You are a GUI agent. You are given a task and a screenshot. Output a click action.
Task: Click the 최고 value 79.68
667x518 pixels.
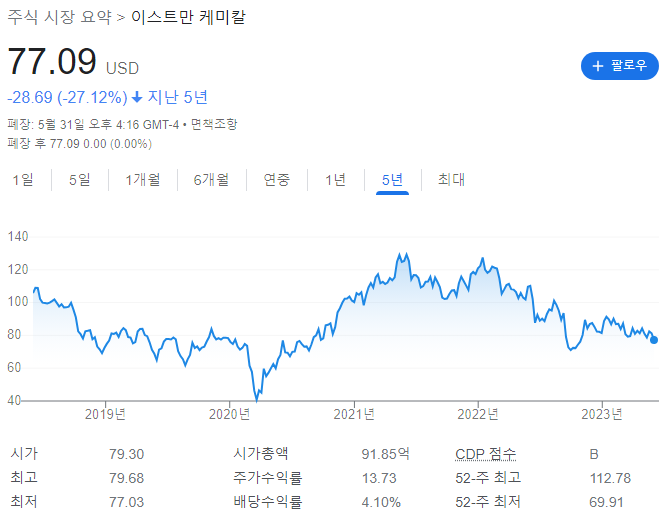click(x=126, y=478)
